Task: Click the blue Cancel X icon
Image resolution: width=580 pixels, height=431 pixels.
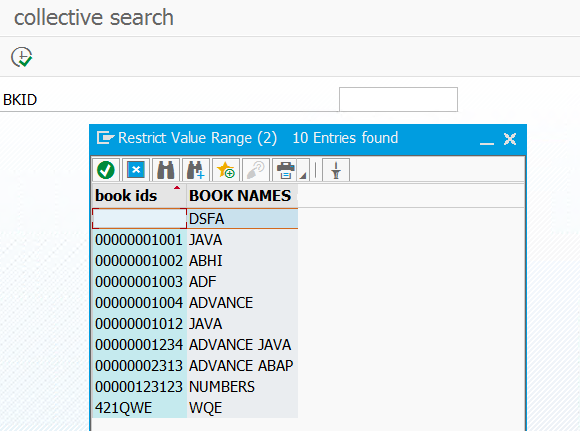Action: tap(136, 170)
